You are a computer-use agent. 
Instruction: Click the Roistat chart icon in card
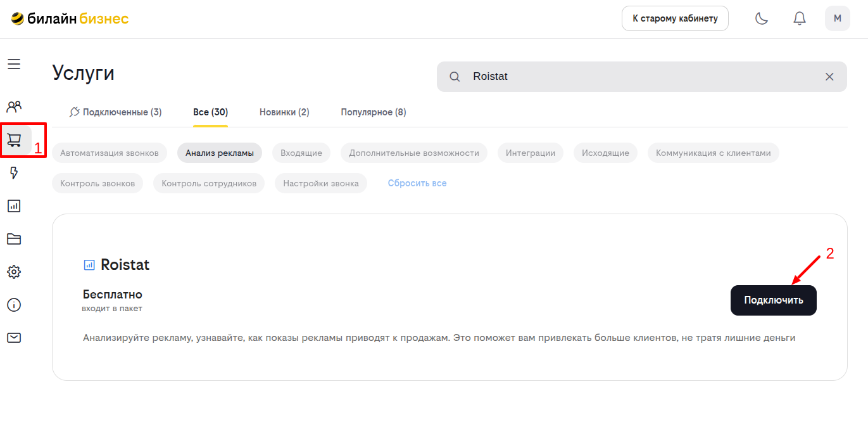[x=89, y=265]
